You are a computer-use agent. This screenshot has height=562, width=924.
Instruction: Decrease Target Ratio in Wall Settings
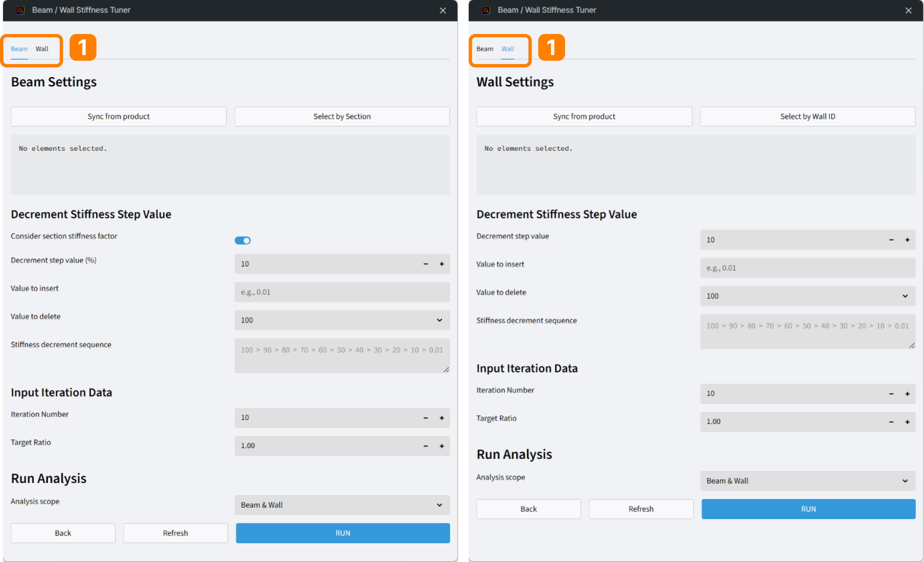pyautogui.click(x=891, y=422)
